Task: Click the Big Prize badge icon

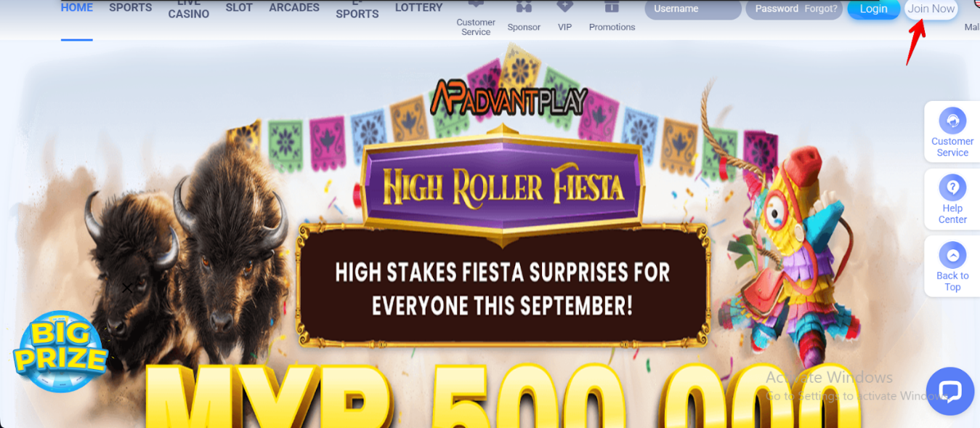Action: pos(60,352)
